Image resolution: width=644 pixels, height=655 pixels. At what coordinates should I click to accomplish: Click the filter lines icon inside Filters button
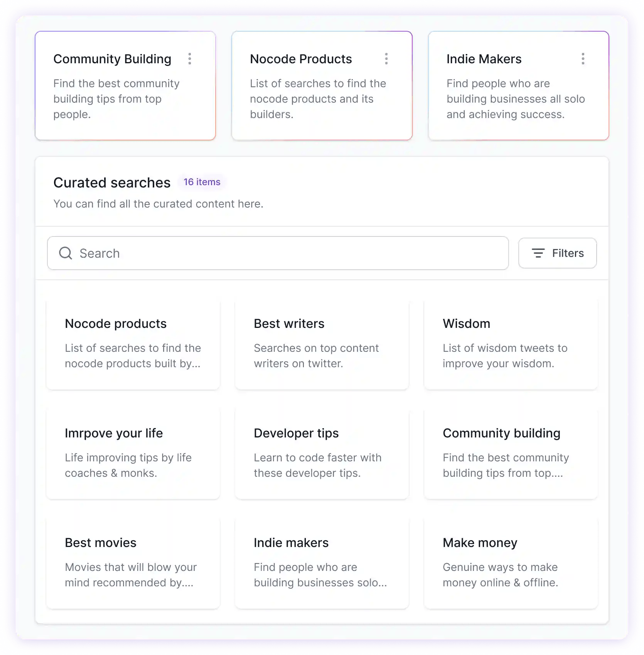tap(539, 253)
